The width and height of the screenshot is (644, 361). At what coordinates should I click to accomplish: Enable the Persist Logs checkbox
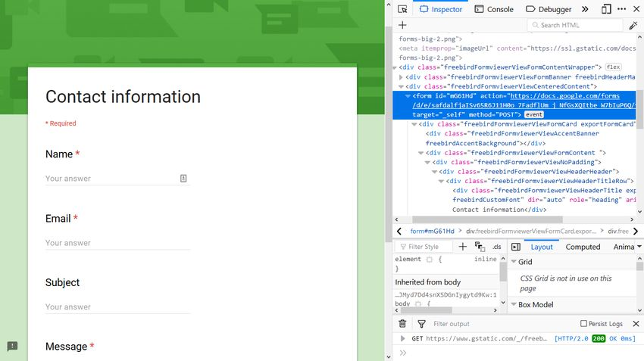[583, 324]
